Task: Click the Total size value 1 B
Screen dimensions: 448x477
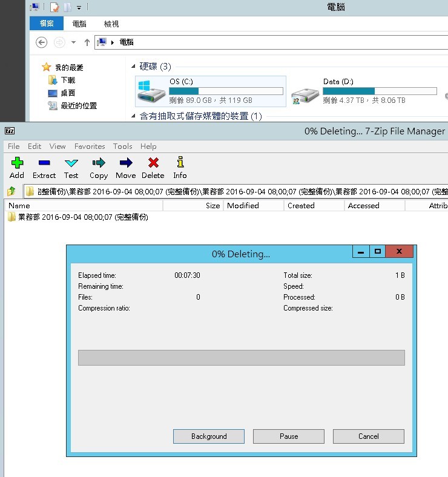Action: tap(400, 275)
